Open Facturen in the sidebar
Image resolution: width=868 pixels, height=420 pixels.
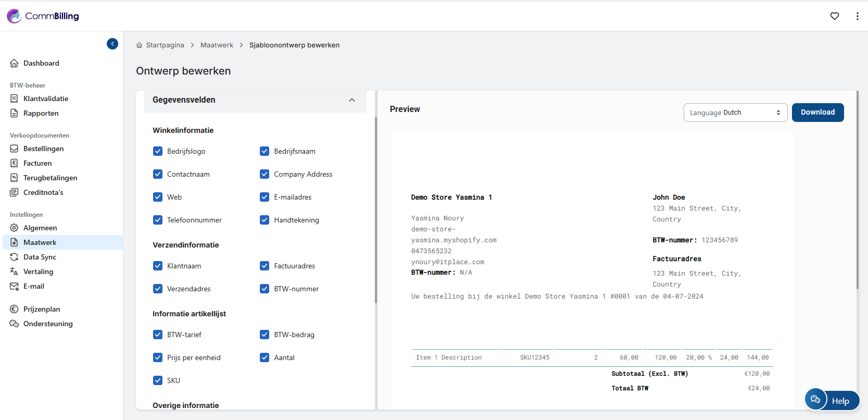click(x=37, y=163)
